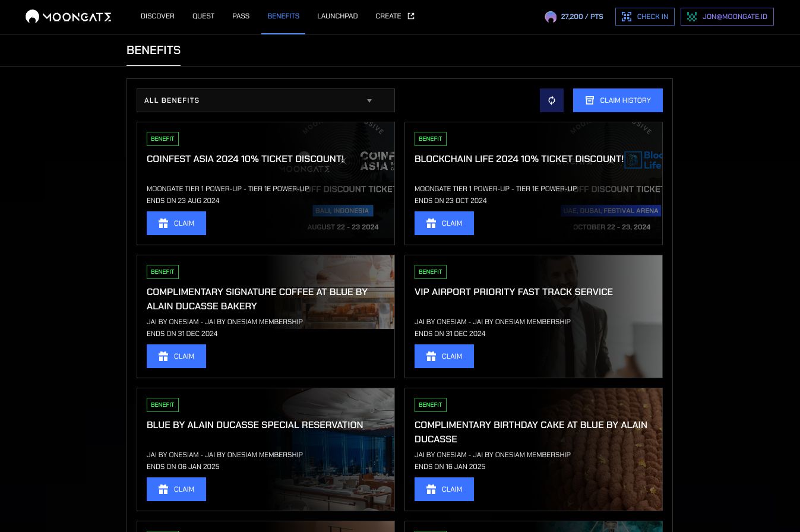Click gift icon on Special Reservation claim button
Screen dimensions: 800x532
[x=163, y=489]
